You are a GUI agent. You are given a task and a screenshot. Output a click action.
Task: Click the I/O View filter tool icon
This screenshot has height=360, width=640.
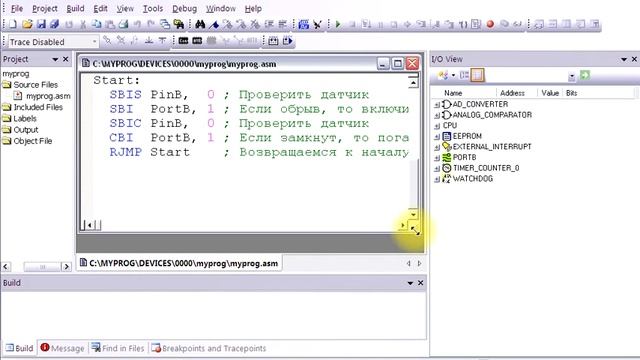[x=443, y=75]
